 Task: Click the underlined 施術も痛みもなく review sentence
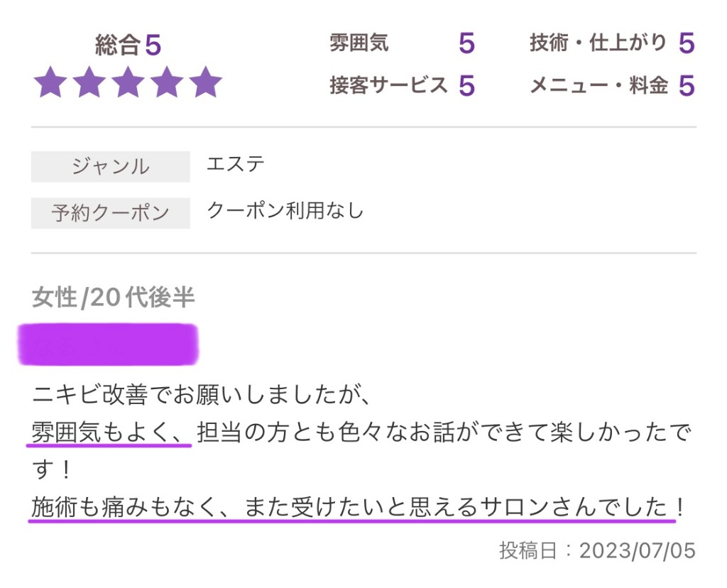tap(351, 507)
